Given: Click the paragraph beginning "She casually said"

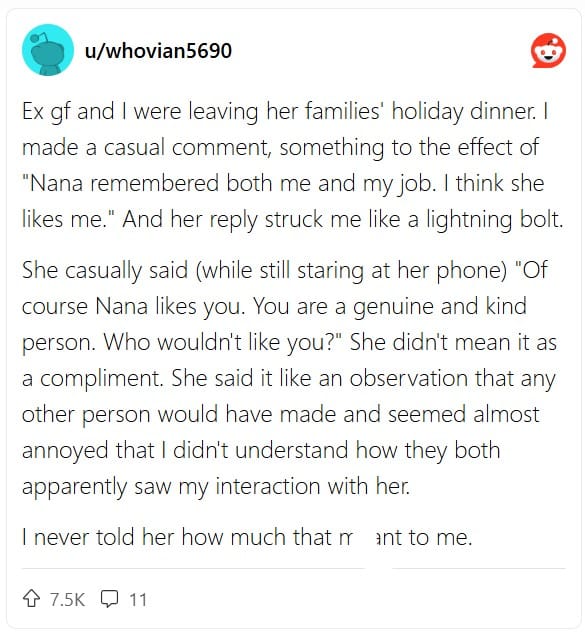Looking at the screenshot, I should point(289,378).
